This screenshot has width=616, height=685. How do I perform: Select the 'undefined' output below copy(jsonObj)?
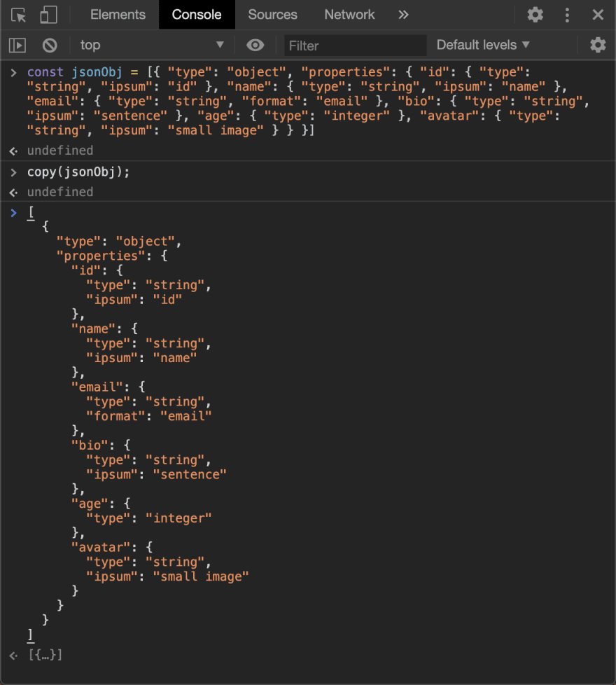(x=60, y=192)
